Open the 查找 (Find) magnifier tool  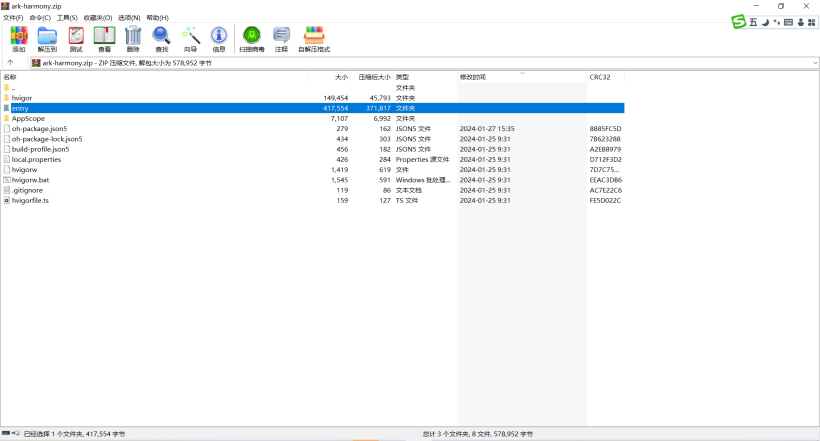161,38
